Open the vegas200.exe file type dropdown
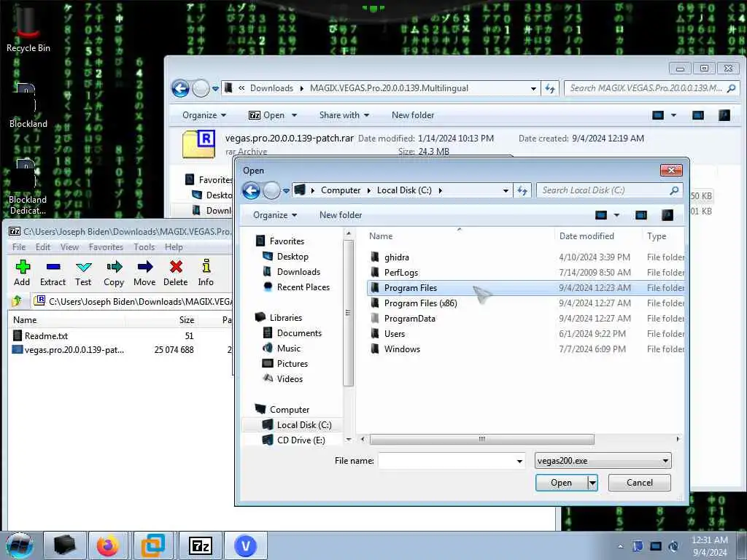Image resolution: width=747 pixels, height=560 pixels. click(x=603, y=461)
